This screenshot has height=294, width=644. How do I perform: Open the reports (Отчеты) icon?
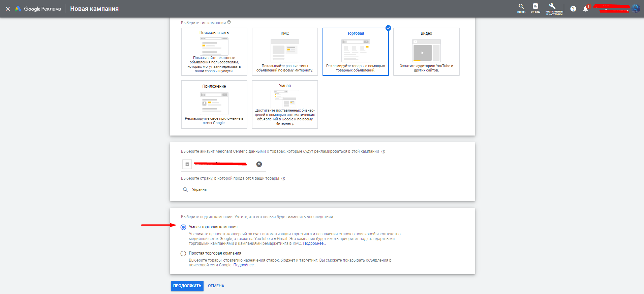point(535,8)
